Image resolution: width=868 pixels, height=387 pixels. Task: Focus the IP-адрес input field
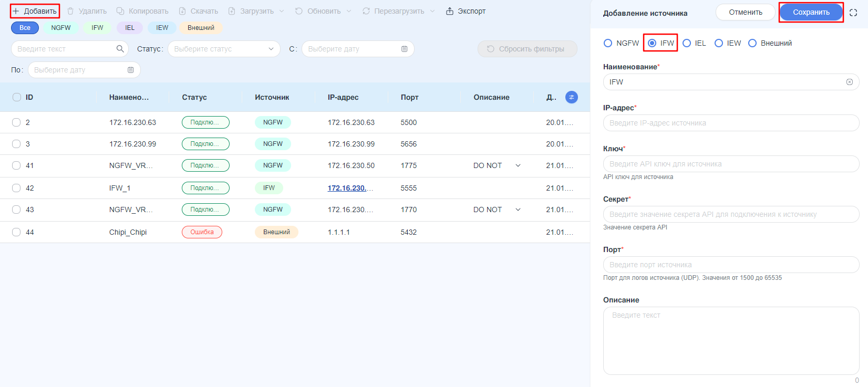[x=731, y=123]
